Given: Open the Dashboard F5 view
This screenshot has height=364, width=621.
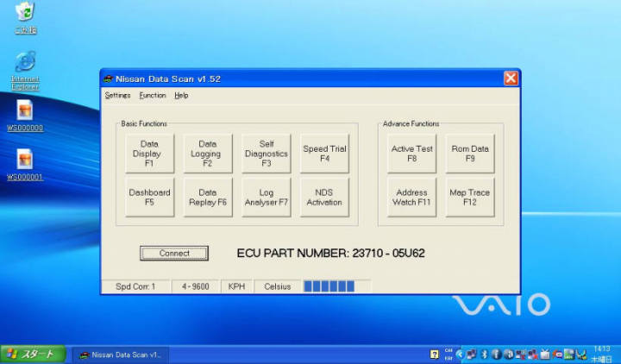Looking at the screenshot, I should [150, 197].
